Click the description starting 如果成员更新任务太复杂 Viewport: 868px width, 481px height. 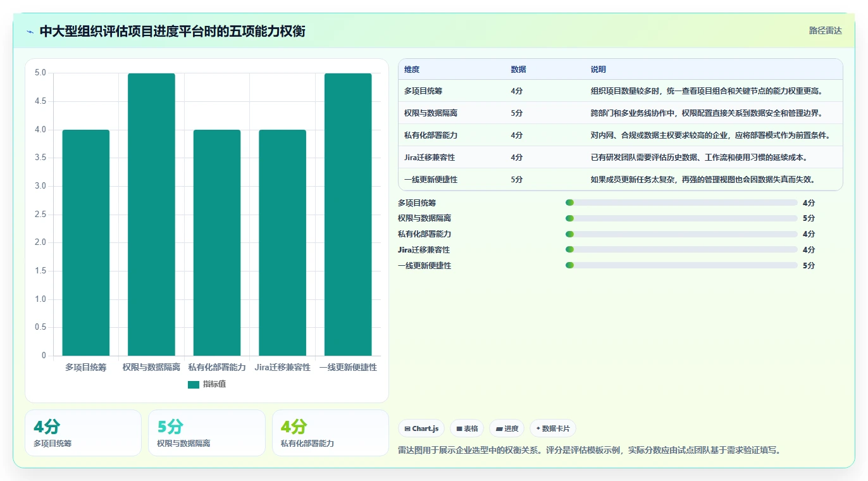[x=702, y=180]
